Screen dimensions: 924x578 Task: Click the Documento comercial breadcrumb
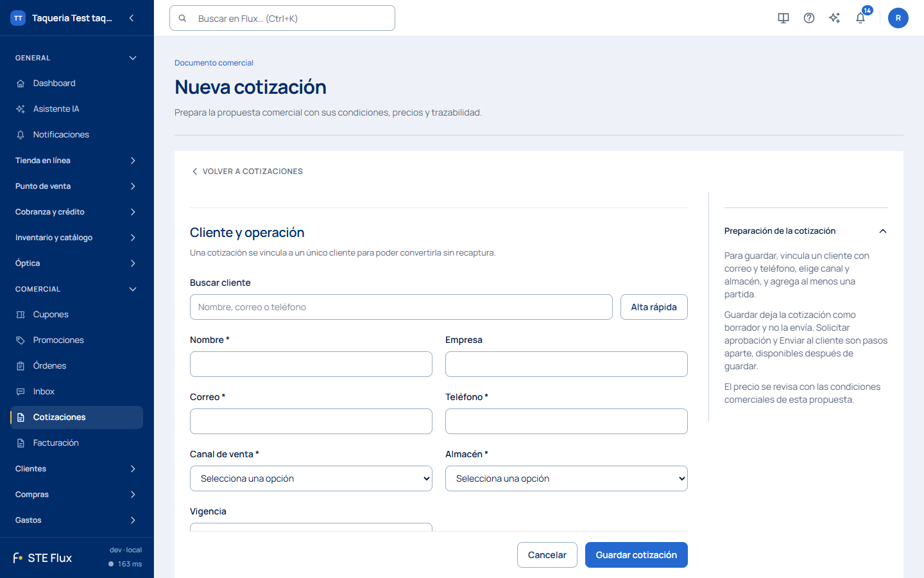pyautogui.click(x=214, y=63)
